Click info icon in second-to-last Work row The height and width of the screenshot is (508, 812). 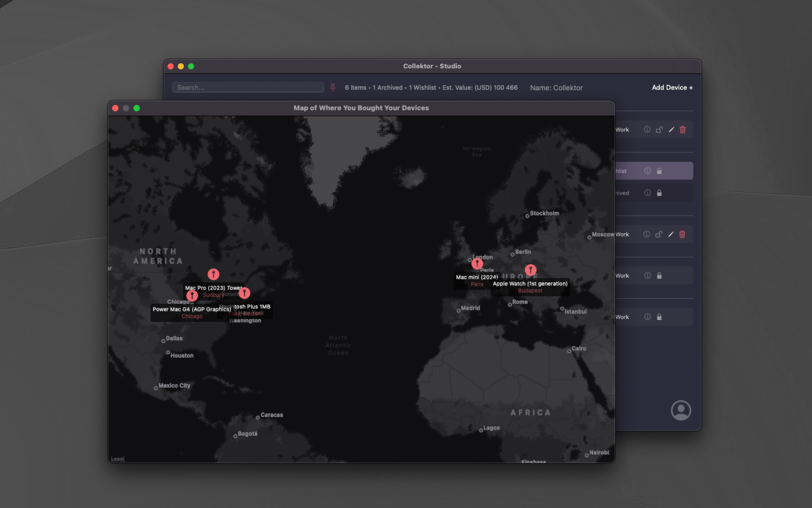tap(647, 276)
